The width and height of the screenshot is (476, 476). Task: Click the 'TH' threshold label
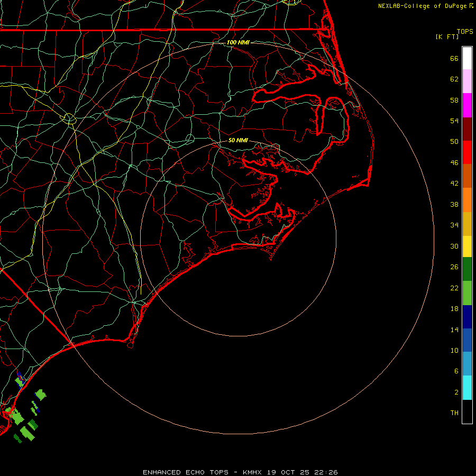click(454, 413)
